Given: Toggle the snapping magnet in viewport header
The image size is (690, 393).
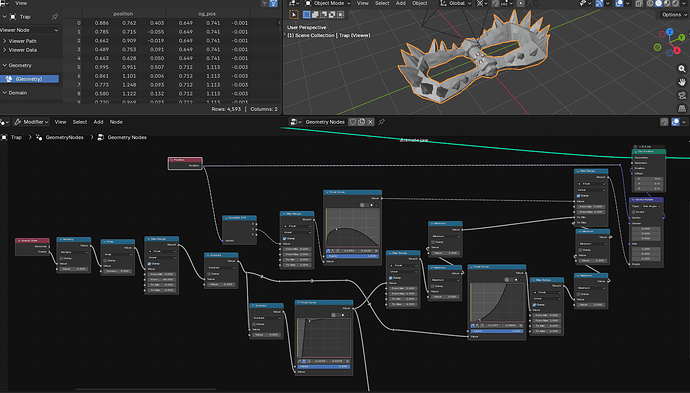Looking at the screenshot, I should tap(496, 3).
